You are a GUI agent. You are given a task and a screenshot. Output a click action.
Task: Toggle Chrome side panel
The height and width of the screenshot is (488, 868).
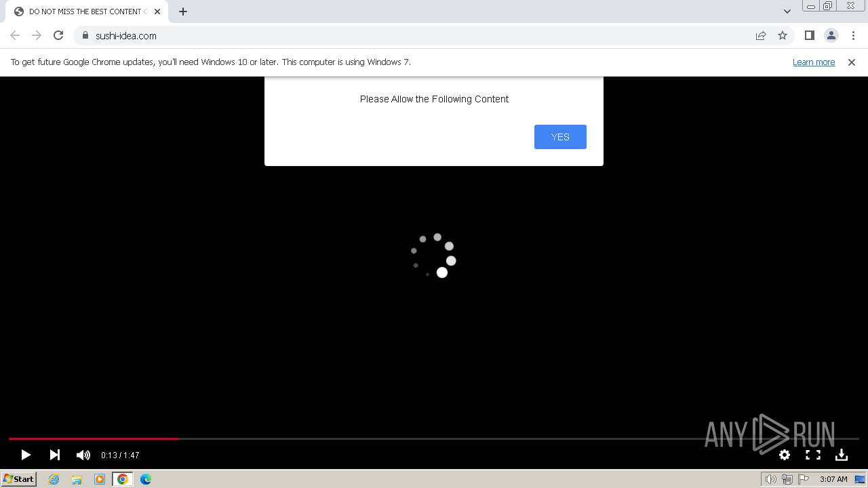click(x=810, y=35)
